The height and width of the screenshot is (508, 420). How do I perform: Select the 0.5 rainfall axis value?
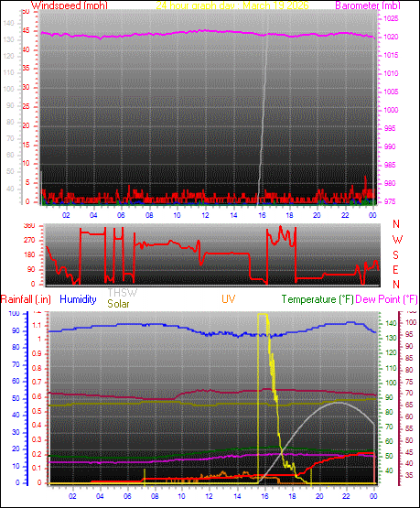tap(37, 412)
